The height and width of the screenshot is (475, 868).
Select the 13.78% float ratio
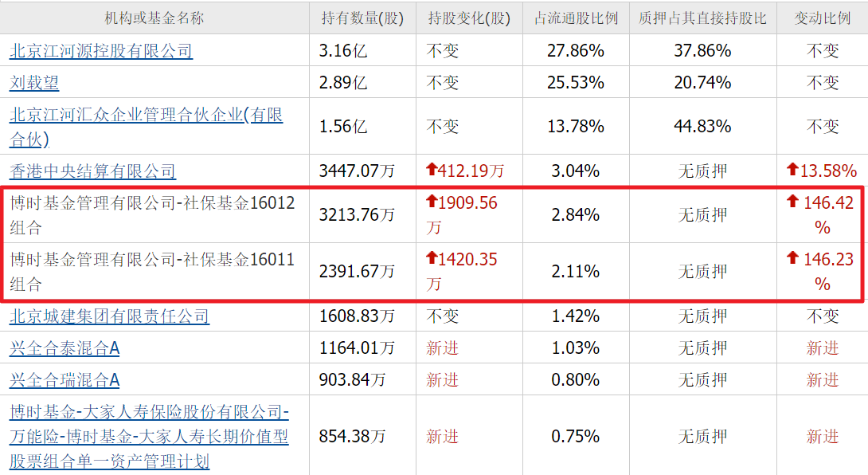(576, 127)
